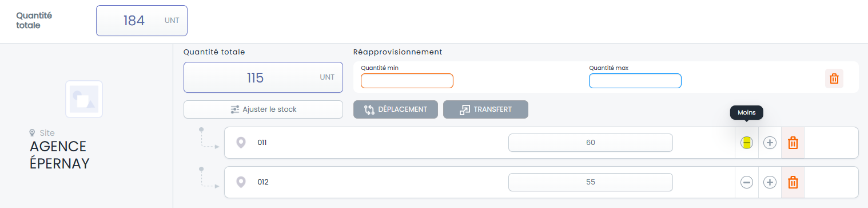The image size is (868, 208).
Task: Click the AGENCE ÉPERNAY site name
Action: (59, 155)
